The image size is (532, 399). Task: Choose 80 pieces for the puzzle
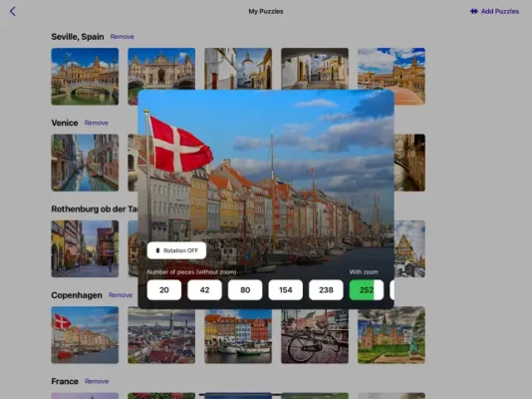(245, 290)
